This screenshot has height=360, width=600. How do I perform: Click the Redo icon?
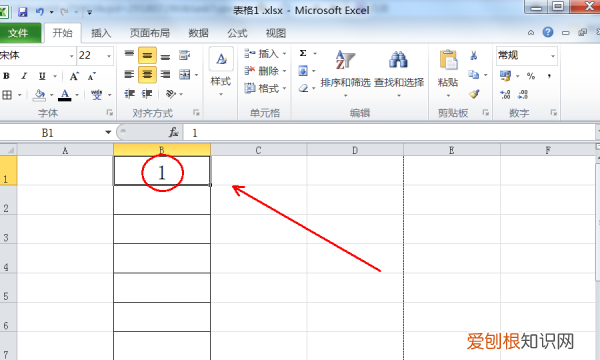64,12
